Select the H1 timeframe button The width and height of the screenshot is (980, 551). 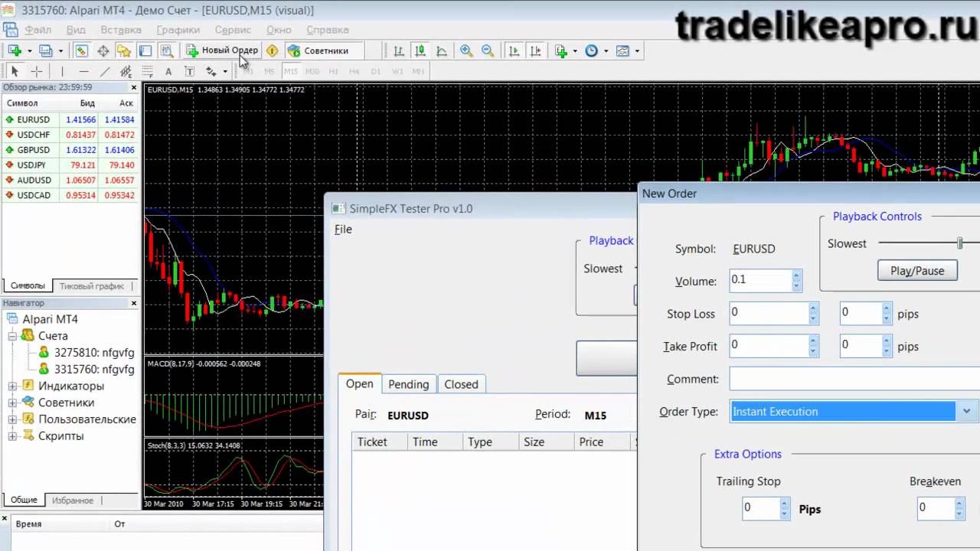[x=333, y=71]
